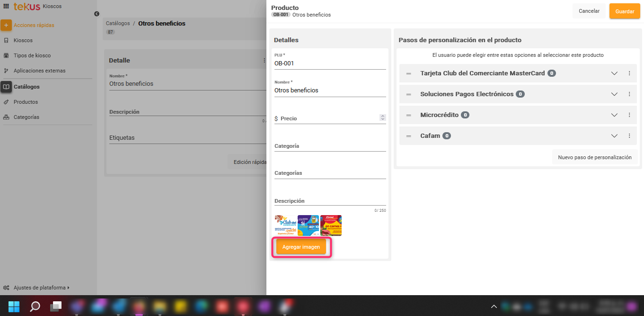Click drag handle of Tarjeta Club del Comerciante
The image size is (644, 316).
coord(409,74)
